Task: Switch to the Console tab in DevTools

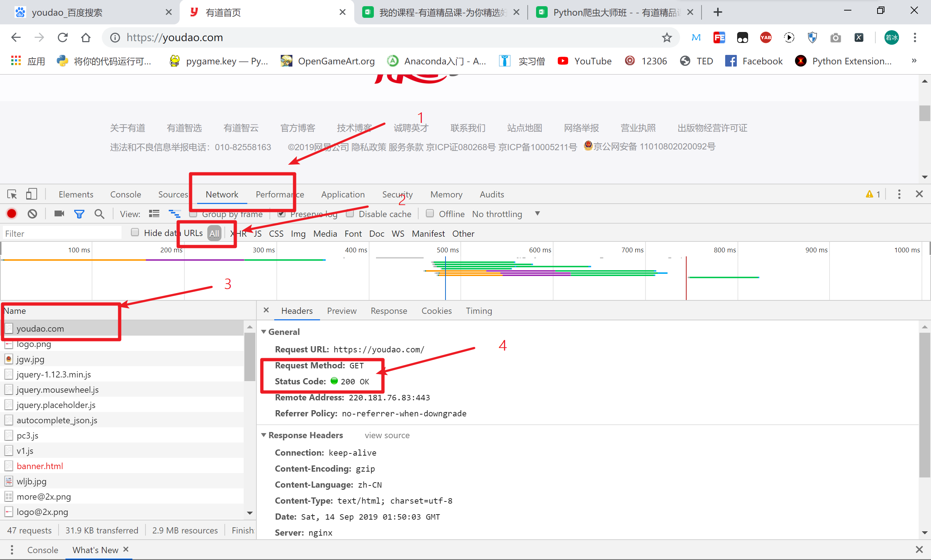Action: click(126, 194)
